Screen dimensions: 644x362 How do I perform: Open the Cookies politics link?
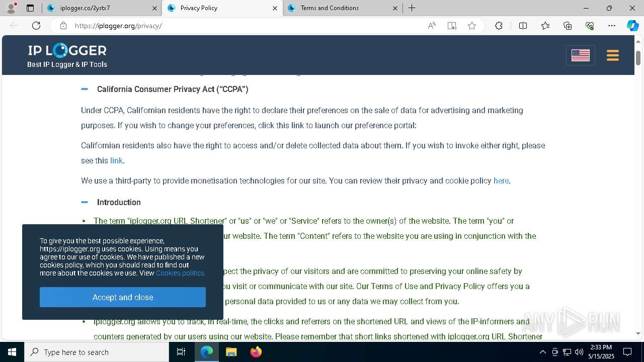(x=180, y=273)
